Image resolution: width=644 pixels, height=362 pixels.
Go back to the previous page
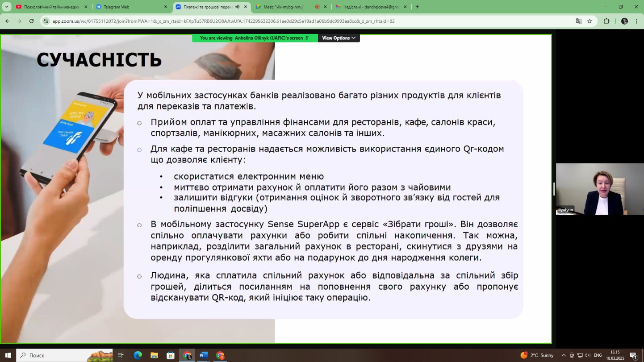coord(7,21)
